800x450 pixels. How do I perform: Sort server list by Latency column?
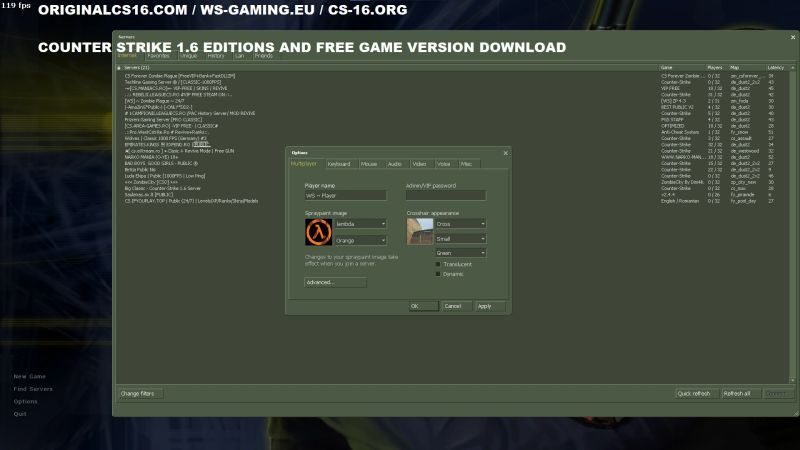tap(778, 67)
